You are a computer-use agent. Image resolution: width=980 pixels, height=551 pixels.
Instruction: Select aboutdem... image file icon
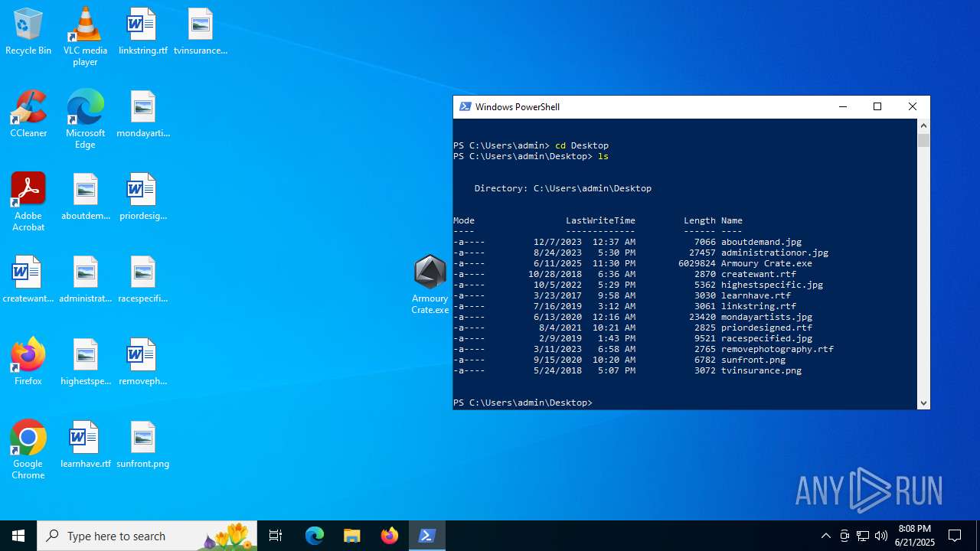pos(85,197)
